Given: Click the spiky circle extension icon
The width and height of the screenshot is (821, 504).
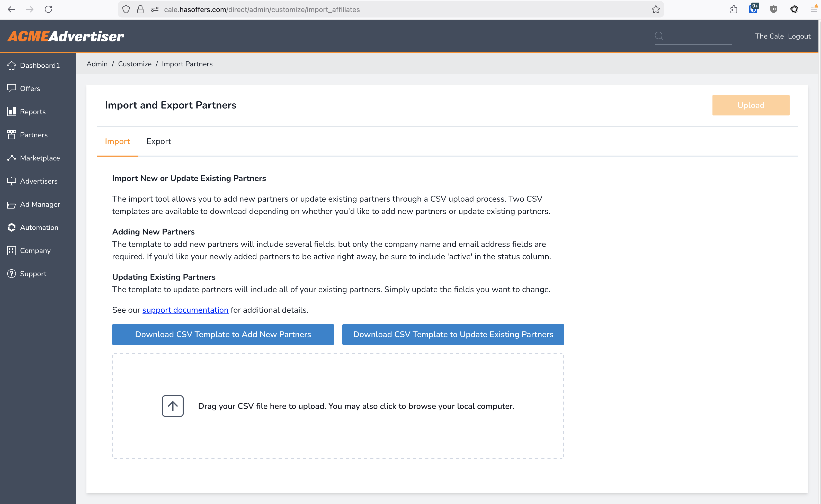Looking at the screenshot, I should (794, 9).
